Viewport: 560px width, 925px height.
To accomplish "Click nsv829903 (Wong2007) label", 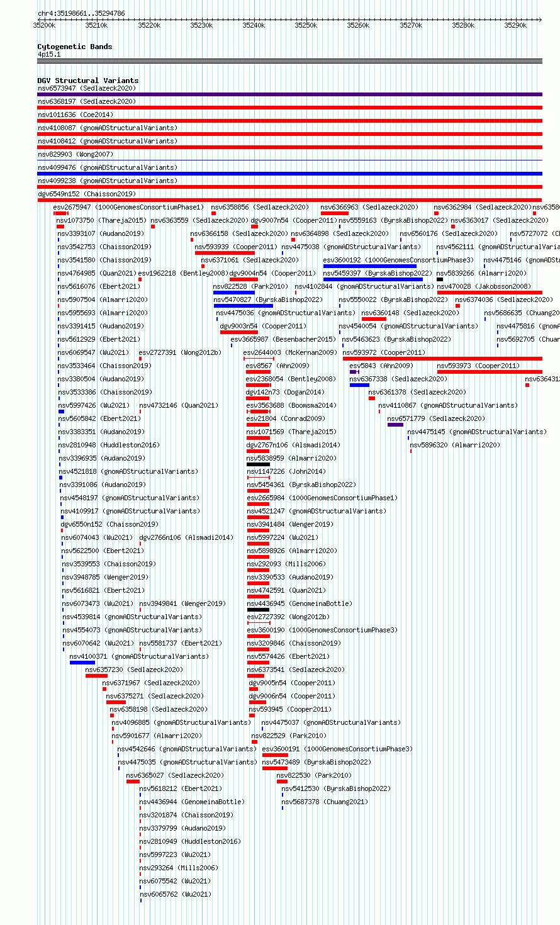I will [x=76, y=154].
